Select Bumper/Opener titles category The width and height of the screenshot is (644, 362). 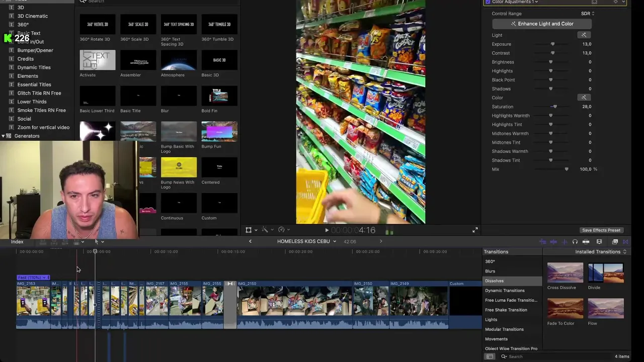click(x=35, y=50)
